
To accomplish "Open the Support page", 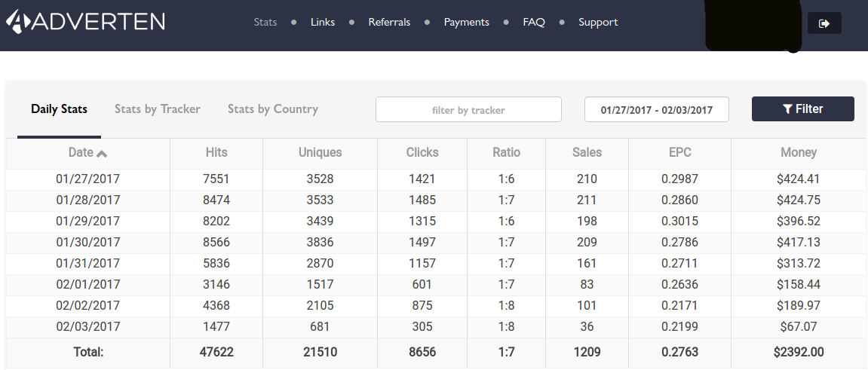I will tap(599, 22).
